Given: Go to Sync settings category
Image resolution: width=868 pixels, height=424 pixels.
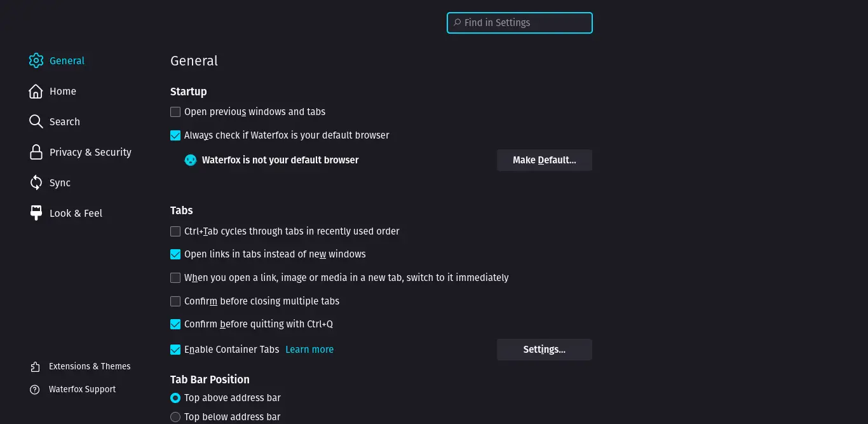Looking at the screenshot, I should click(x=60, y=183).
